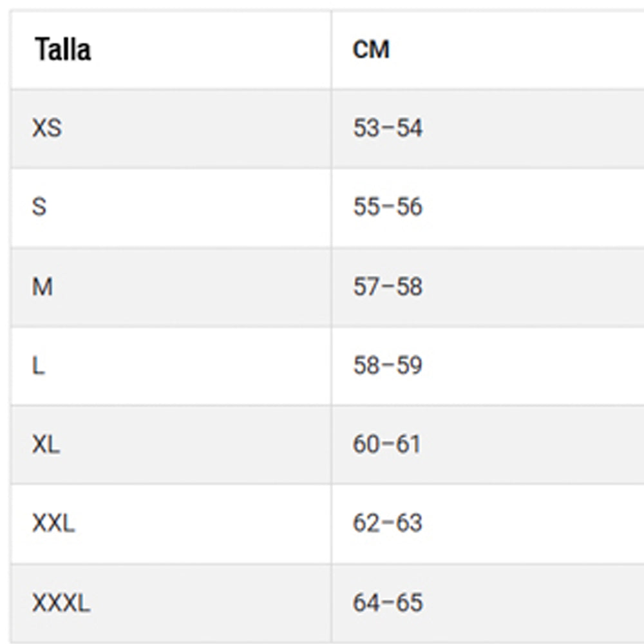
Task: Click the 53–54 measurement value
Action: click(388, 128)
